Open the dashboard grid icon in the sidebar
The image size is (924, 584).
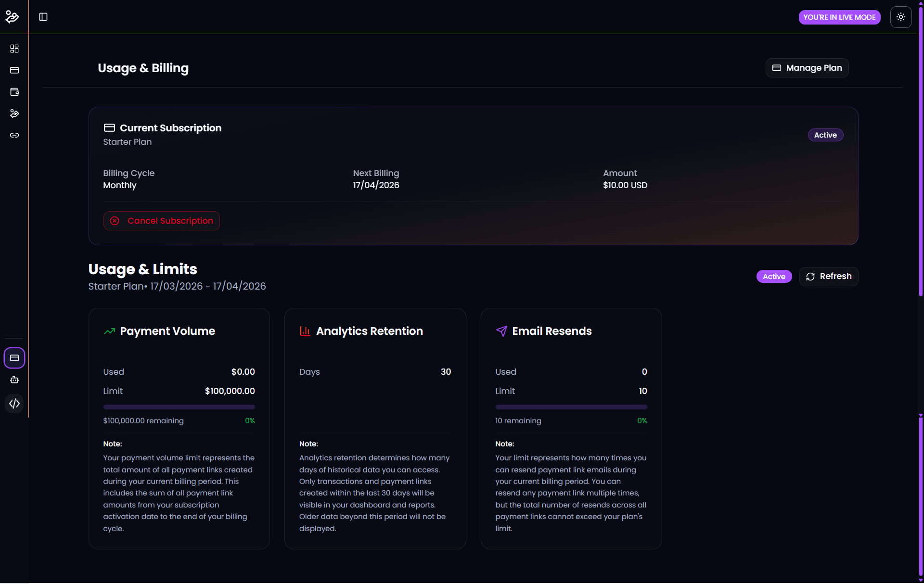14,49
